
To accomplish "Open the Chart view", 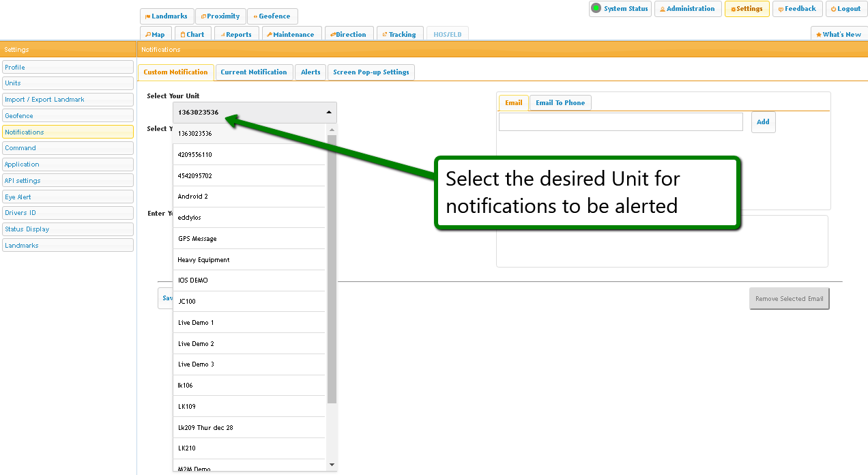I will [192, 35].
